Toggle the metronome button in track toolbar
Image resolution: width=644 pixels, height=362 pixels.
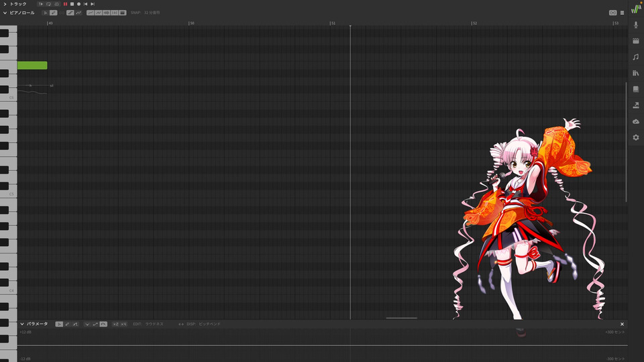pyautogui.click(x=56, y=4)
